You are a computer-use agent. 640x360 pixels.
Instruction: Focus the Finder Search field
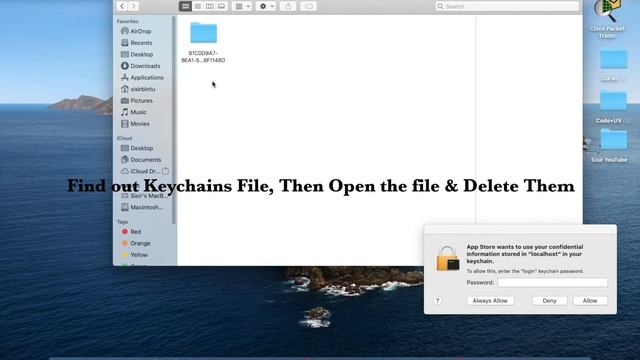point(507,6)
